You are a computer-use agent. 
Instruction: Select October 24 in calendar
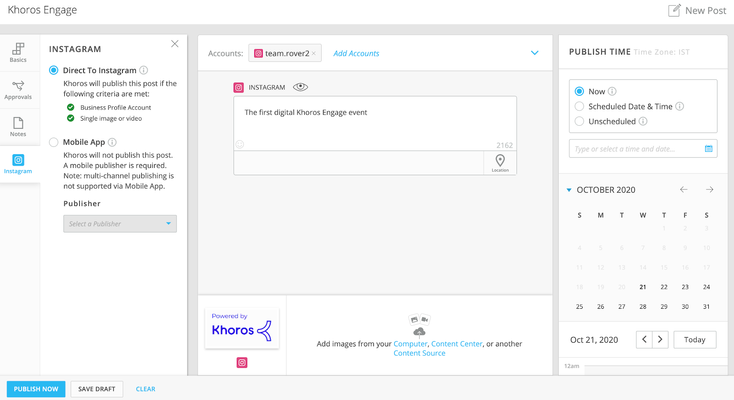coord(706,287)
